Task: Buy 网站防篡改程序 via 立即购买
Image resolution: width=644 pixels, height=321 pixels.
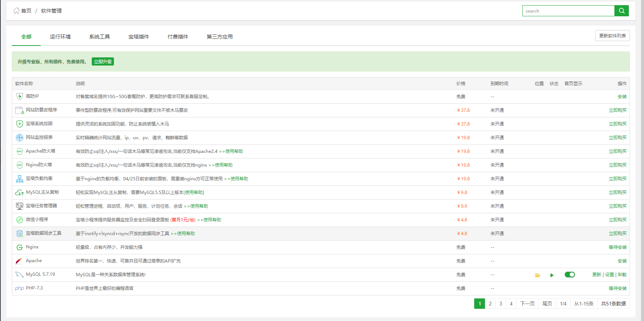Action: 618,110
